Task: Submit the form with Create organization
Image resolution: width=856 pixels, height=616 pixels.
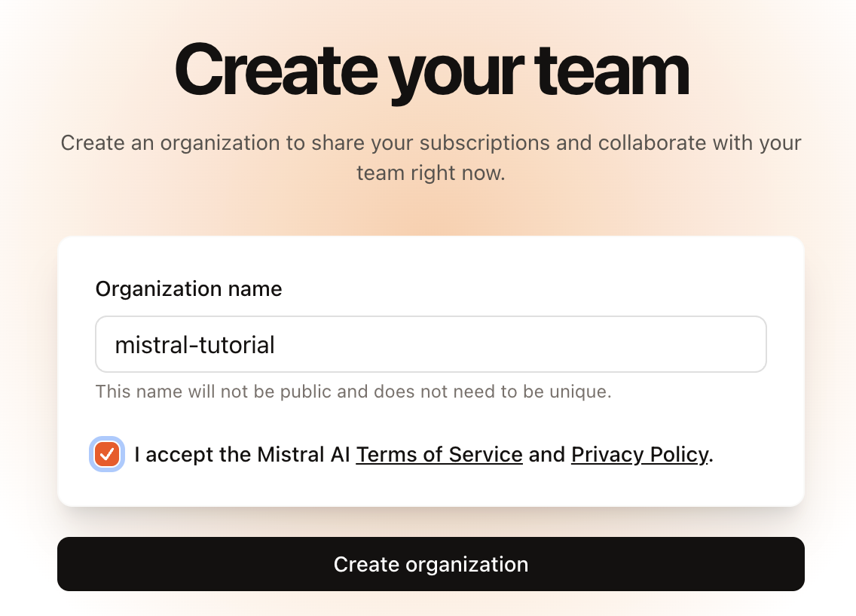Action: 430,564
